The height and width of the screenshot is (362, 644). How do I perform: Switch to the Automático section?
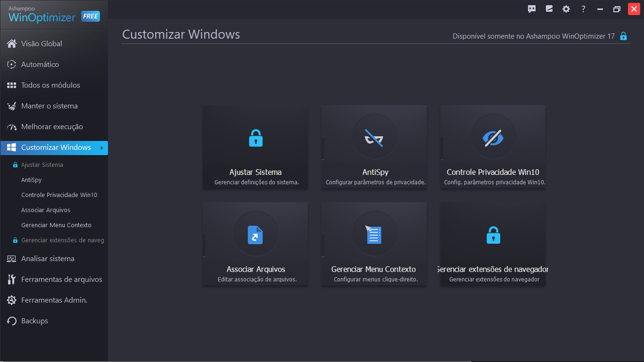[40, 64]
